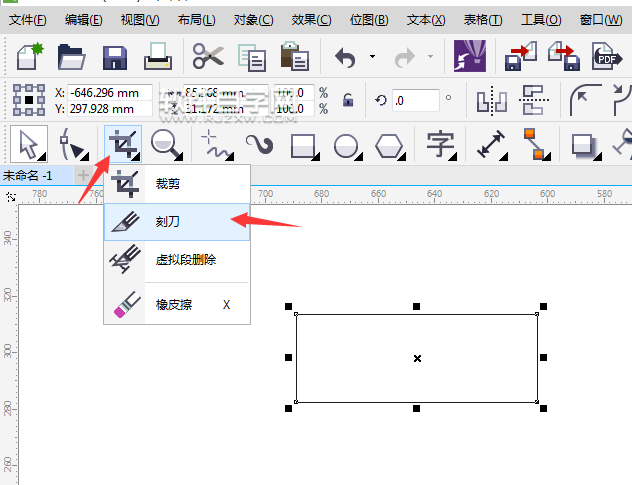The width and height of the screenshot is (632, 485).
Task: Open the 视图(V) menu
Action: tap(140, 19)
